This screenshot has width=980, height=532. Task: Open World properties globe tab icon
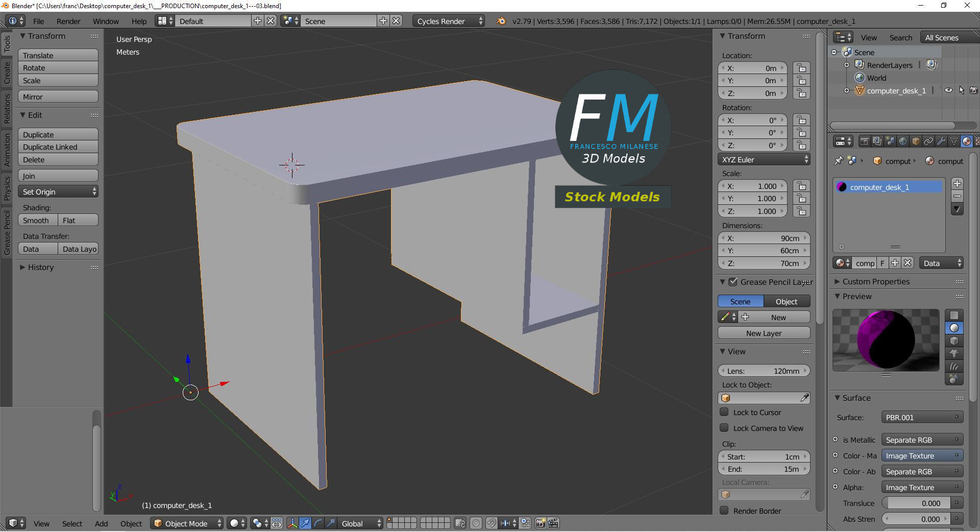pyautogui.click(x=903, y=141)
